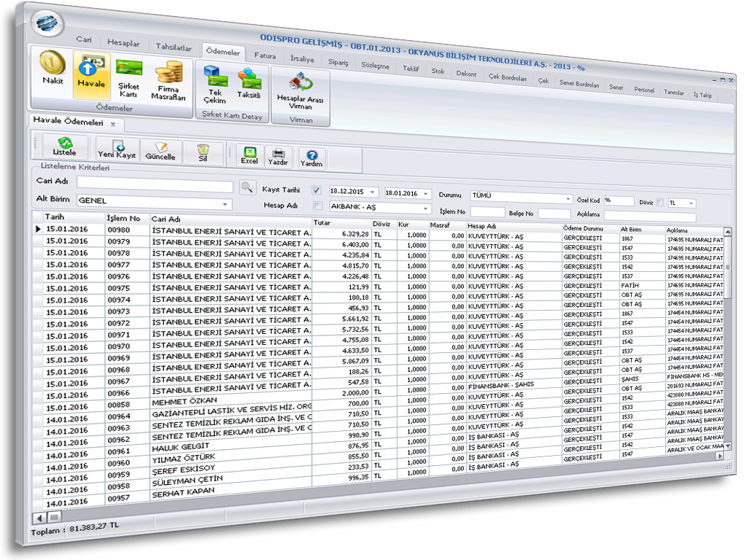Edit record with Güncelle icon

coord(160,150)
